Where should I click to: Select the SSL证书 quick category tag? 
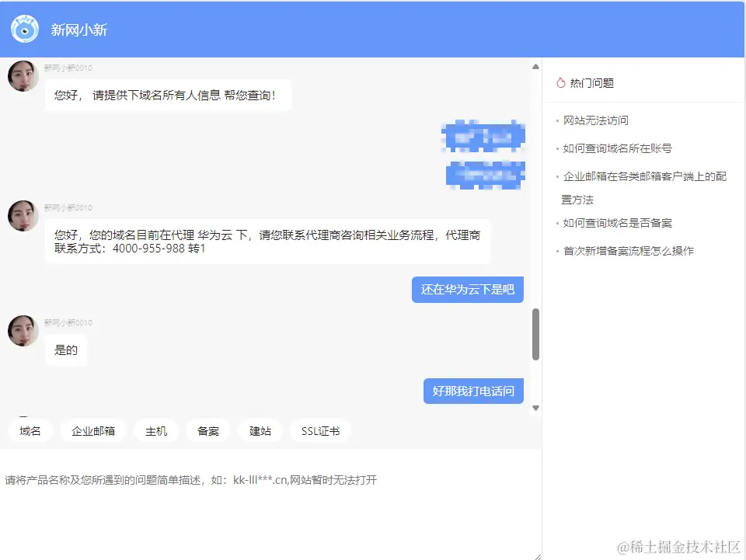(x=319, y=430)
